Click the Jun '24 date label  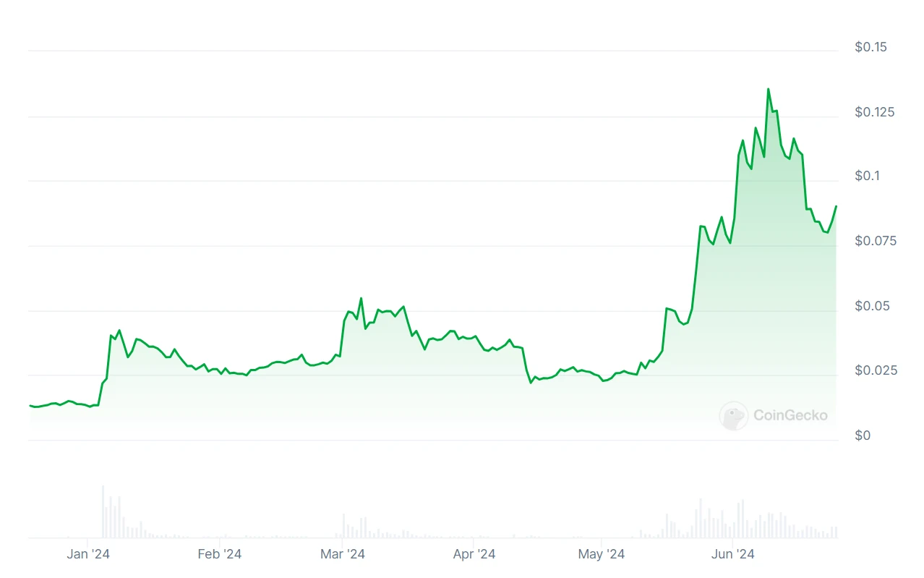(732, 555)
